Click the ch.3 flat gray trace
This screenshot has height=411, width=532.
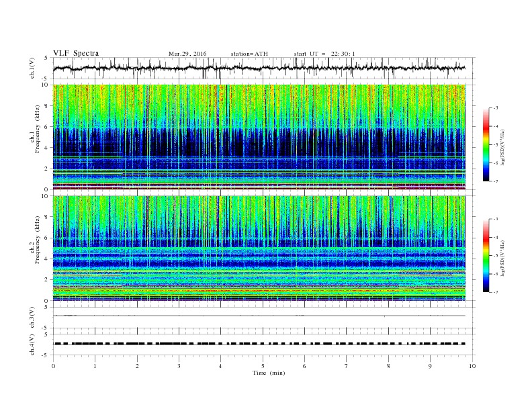click(259, 316)
